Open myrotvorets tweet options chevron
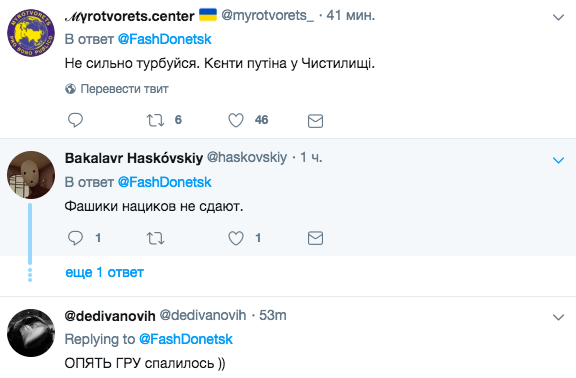This screenshot has height=378, width=576. coord(558,17)
